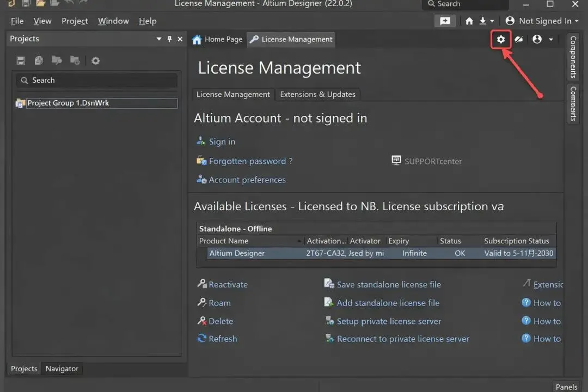
Task: Switch to the Extensions & Updates tab
Action: (x=317, y=94)
